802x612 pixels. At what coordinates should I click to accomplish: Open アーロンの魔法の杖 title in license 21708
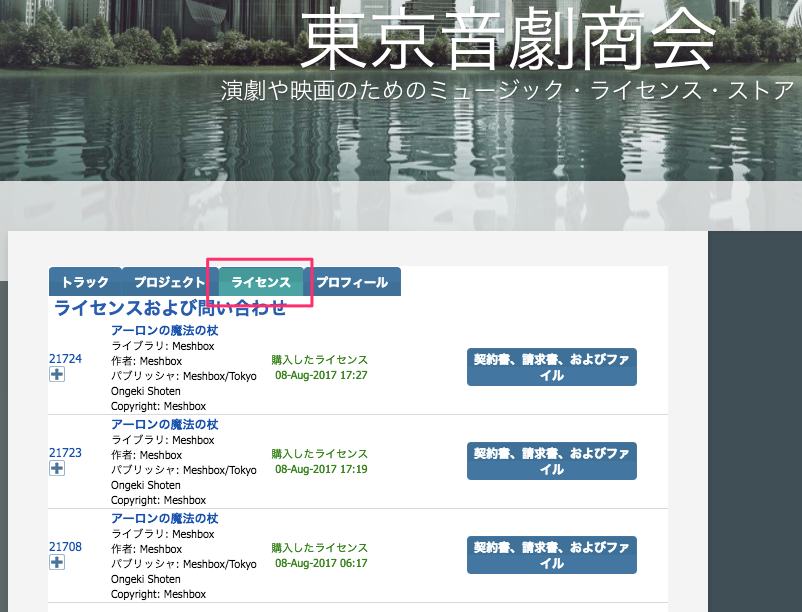coord(164,519)
